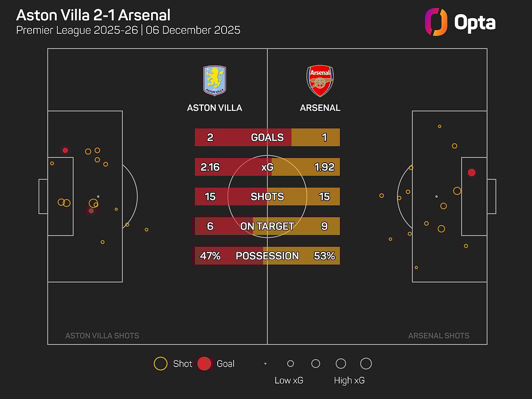
Task: Click the GOALS stat bar label
Action: point(267,137)
